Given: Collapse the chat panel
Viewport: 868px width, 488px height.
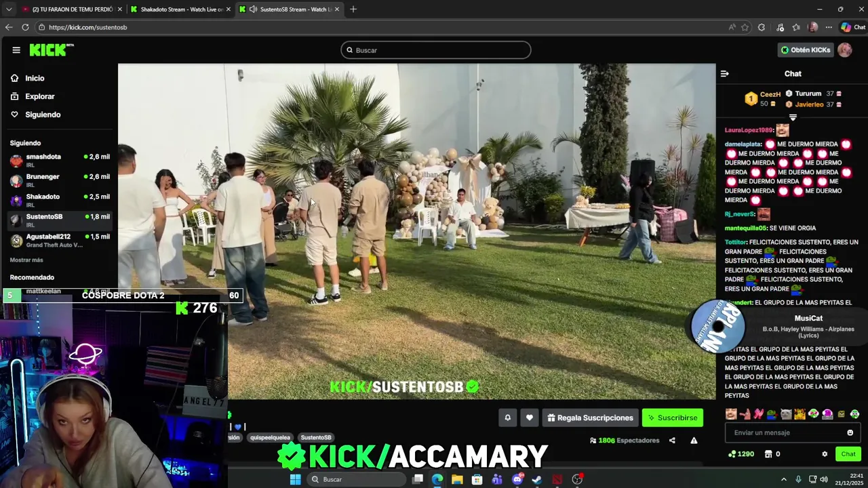Looking at the screenshot, I should pyautogui.click(x=724, y=74).
